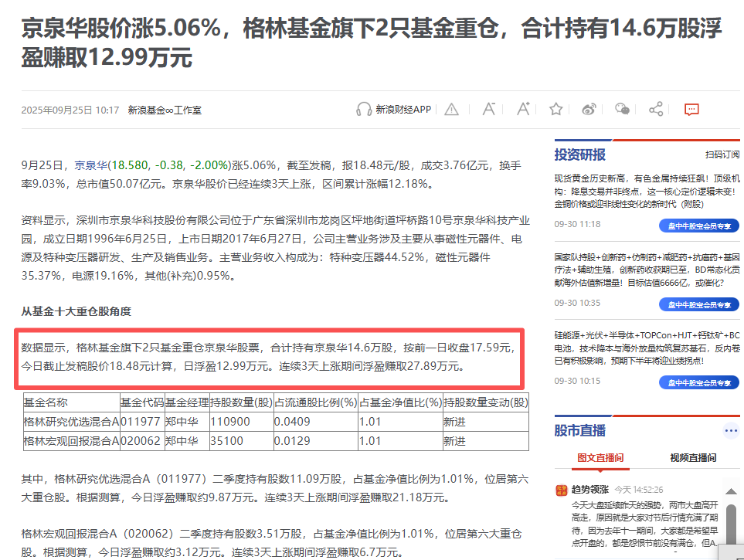This screenshot has height=560, width=744.
Task: Click the timestamp 今天 14:52:26
Action: 639,489
